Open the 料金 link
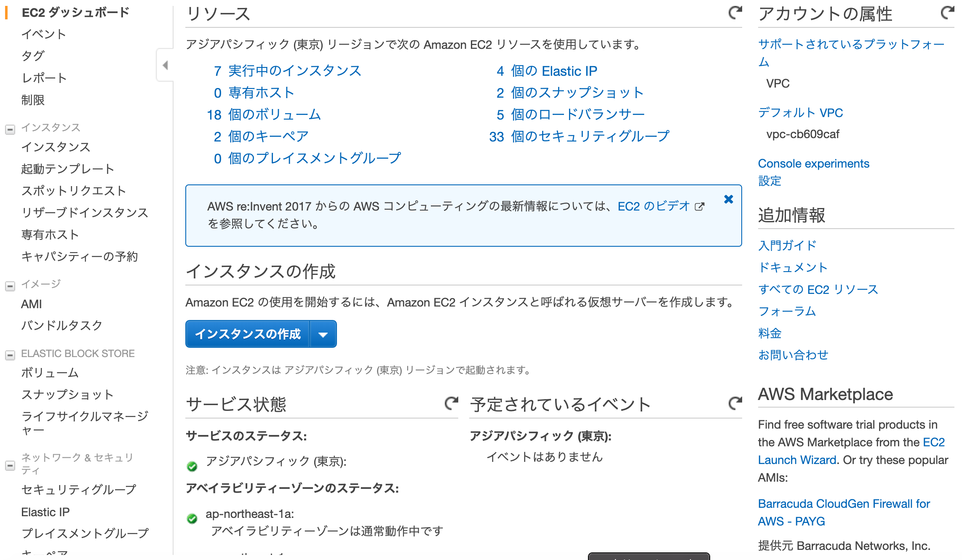 (770, 333)
